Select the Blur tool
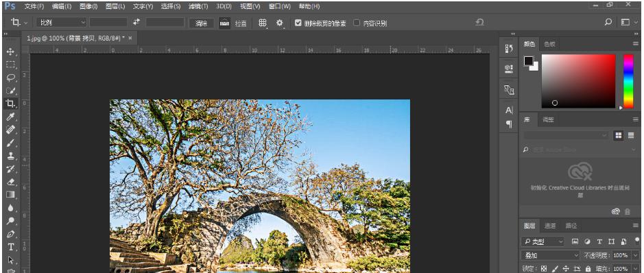 pyautogui.click(x=11, y=208)
